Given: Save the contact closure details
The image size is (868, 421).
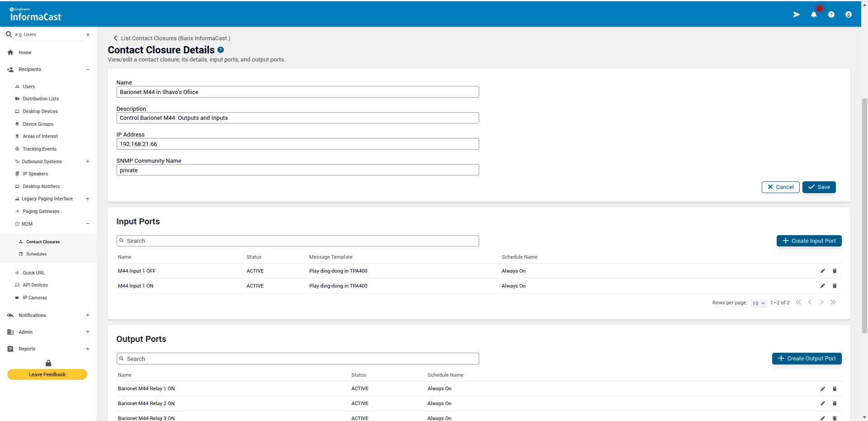Looking at the screenshot, I should 819,187.
